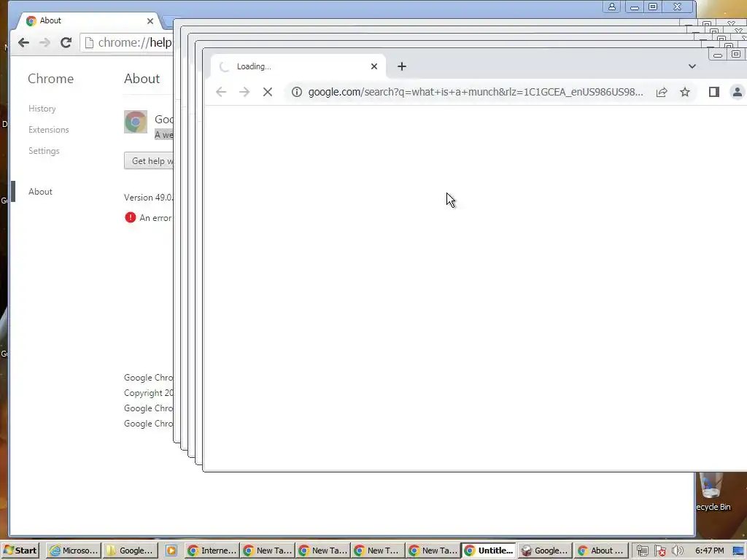Image resolution: width=747 pixels, height=560 pixels.
Task: Open Settings in the Chrome sidebar
Action: coord(44,151)
